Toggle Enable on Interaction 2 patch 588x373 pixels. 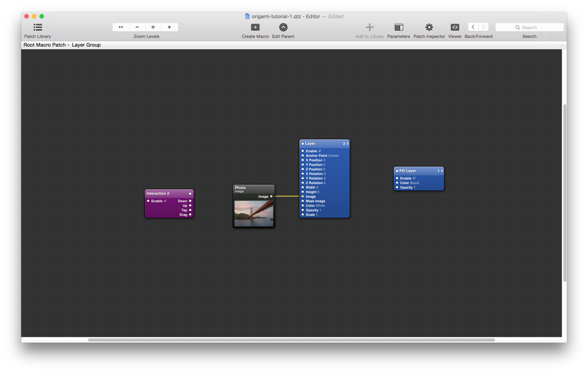165,201
